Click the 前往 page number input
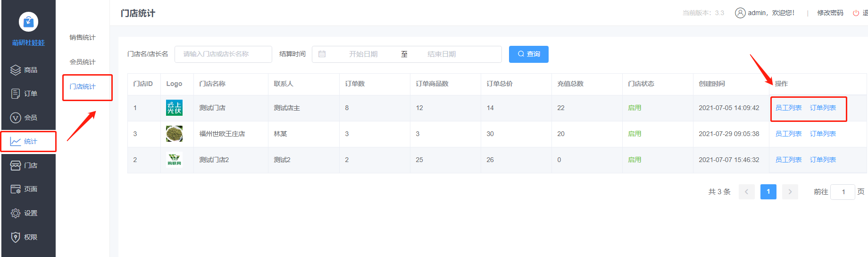The image size is (868, 257). [843, 192]
